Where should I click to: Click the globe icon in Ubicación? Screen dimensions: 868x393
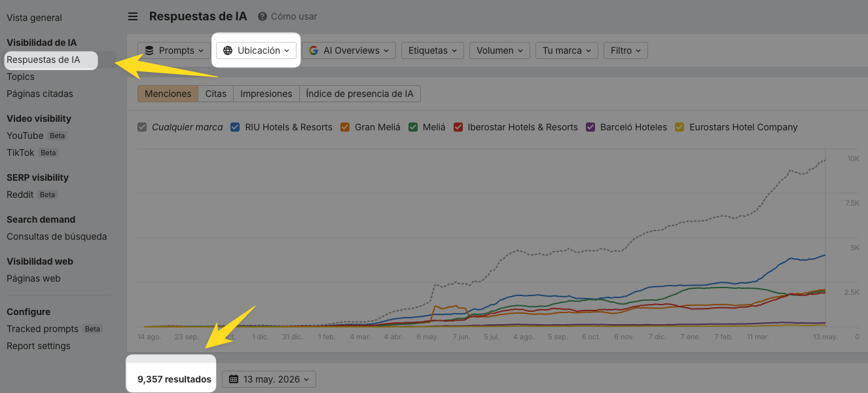tap(228, 50)
